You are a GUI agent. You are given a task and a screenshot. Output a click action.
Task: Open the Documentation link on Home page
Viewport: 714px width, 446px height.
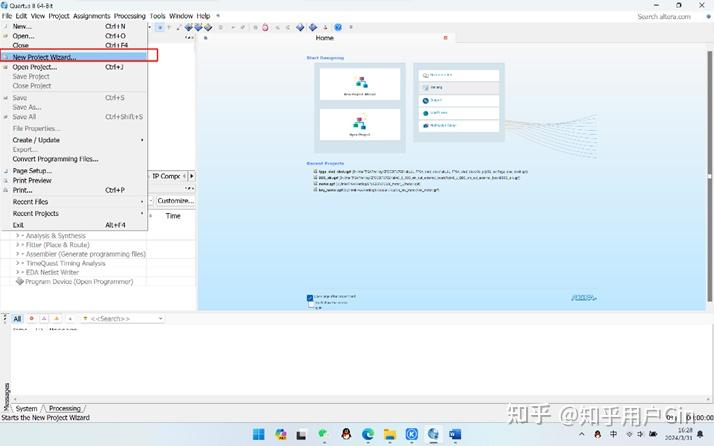pos(459,75)
